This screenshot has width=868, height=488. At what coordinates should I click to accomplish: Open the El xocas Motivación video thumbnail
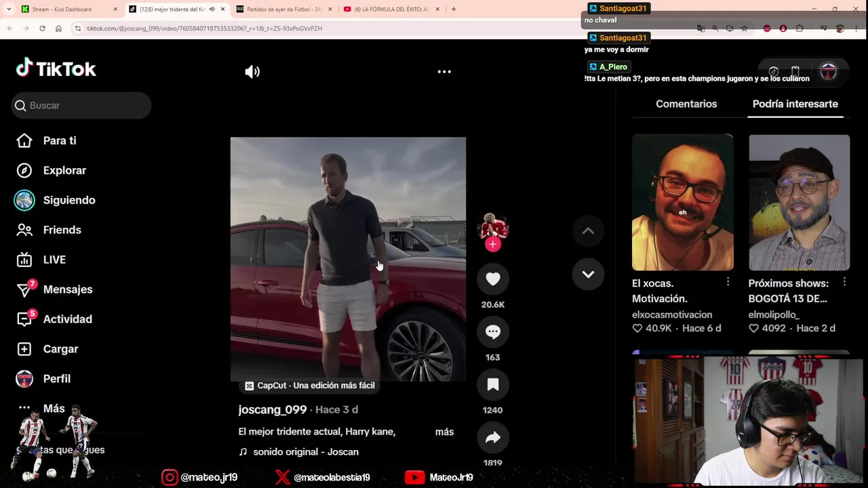click(682, 202)
